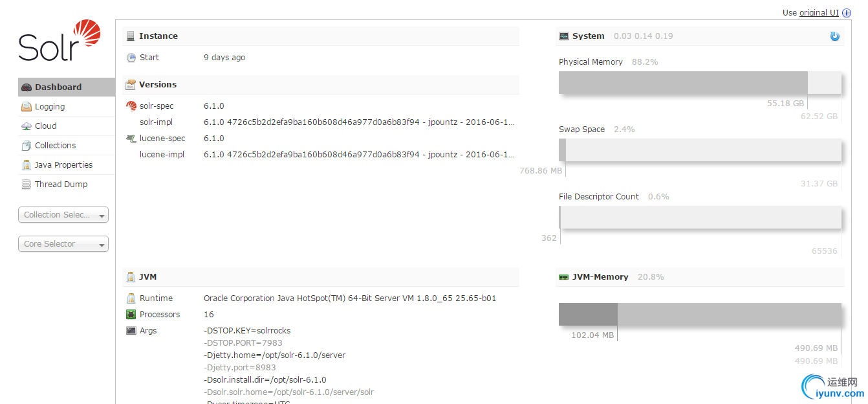This screenshot has width=868, height=404.
Task: Click the 768.86 MB swap value
Action: pyautogui.click(x=541, y=171)
